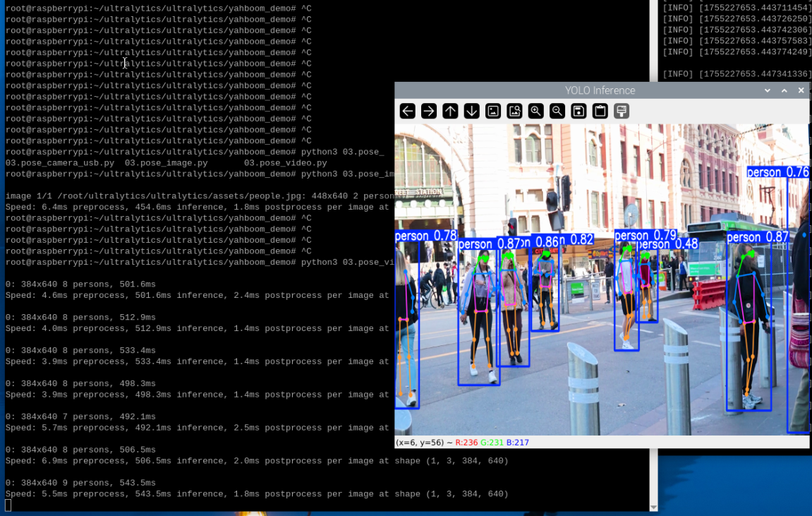Fit the image to window icon
Screen dimensions: 812x516
(515, 111)
